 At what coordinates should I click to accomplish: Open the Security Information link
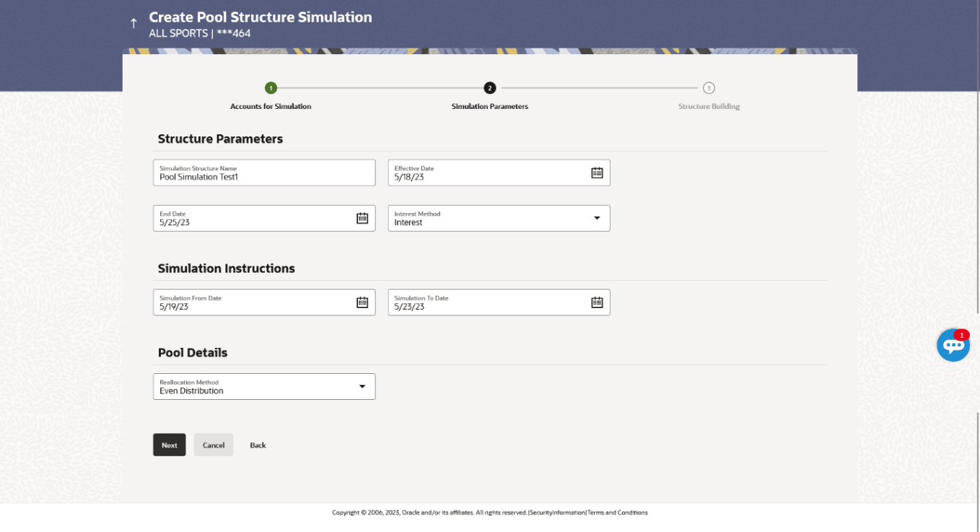pyautogui.click(x=557, y=513)
